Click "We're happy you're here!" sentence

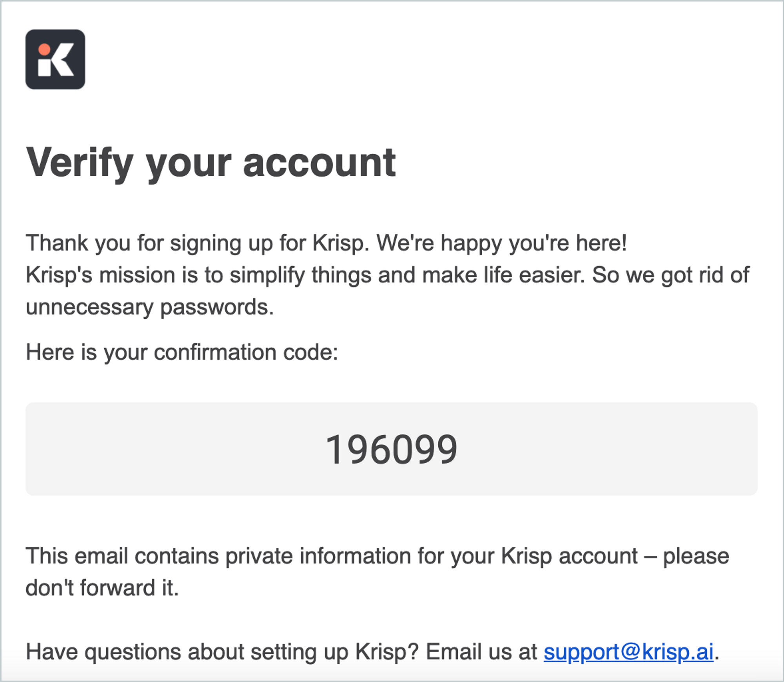[x=502, y=243]
